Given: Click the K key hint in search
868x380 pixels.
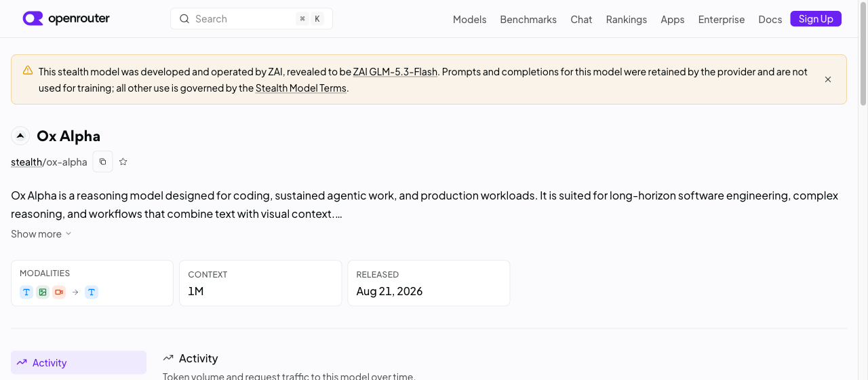Looking at the screenshot, I should (x=317, y=19).
